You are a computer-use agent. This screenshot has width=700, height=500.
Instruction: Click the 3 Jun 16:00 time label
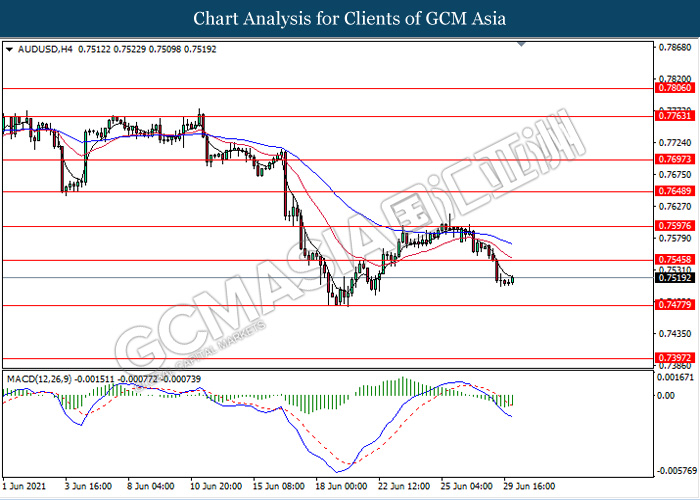click(88, 486)
